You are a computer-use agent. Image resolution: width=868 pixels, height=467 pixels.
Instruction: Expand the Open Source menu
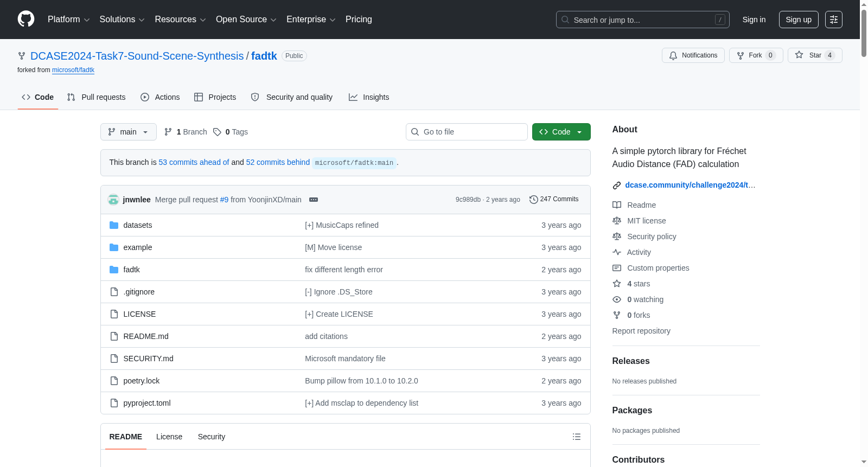246,20
